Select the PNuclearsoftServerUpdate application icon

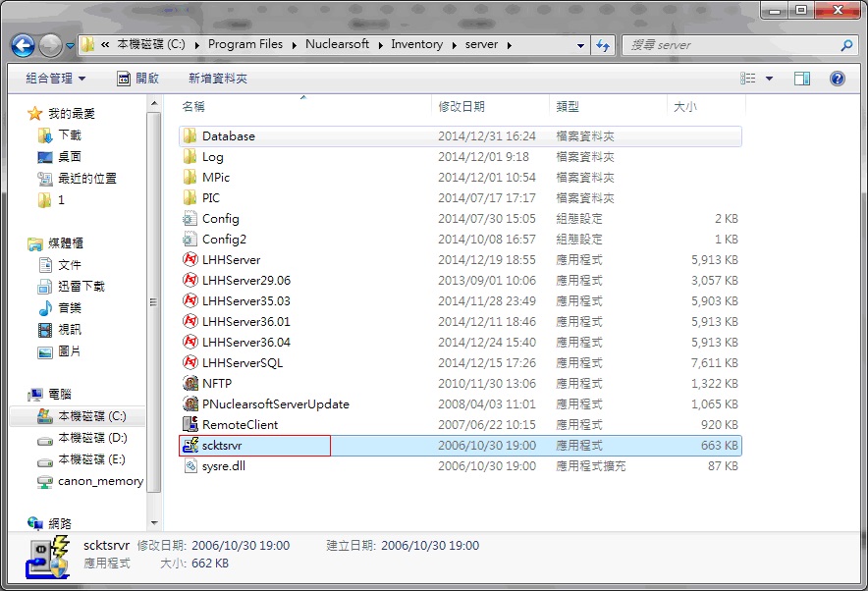190,403
